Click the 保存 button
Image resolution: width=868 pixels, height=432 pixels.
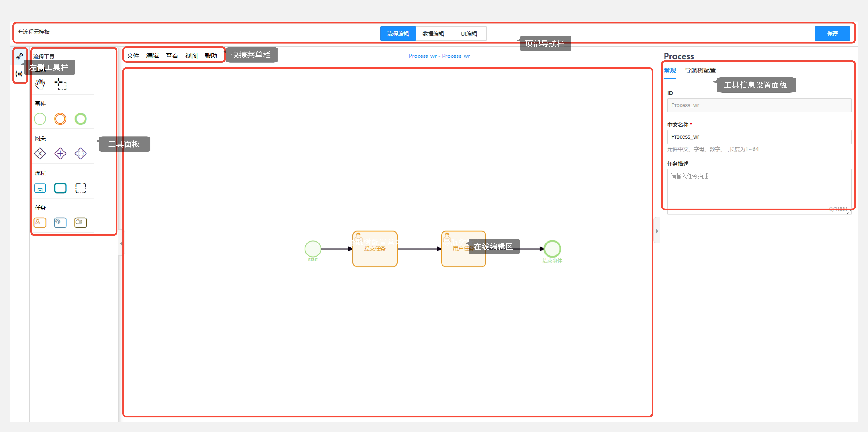tap(832, 33)
